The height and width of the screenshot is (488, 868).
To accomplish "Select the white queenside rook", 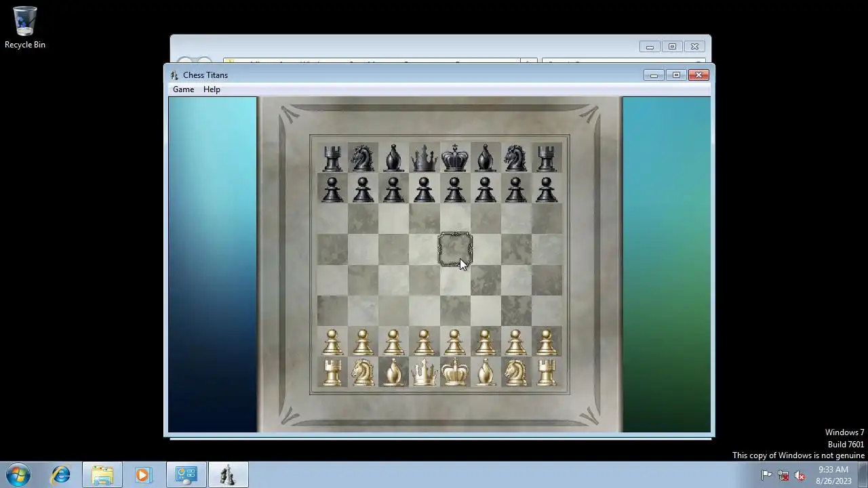I will coord(332,372).
